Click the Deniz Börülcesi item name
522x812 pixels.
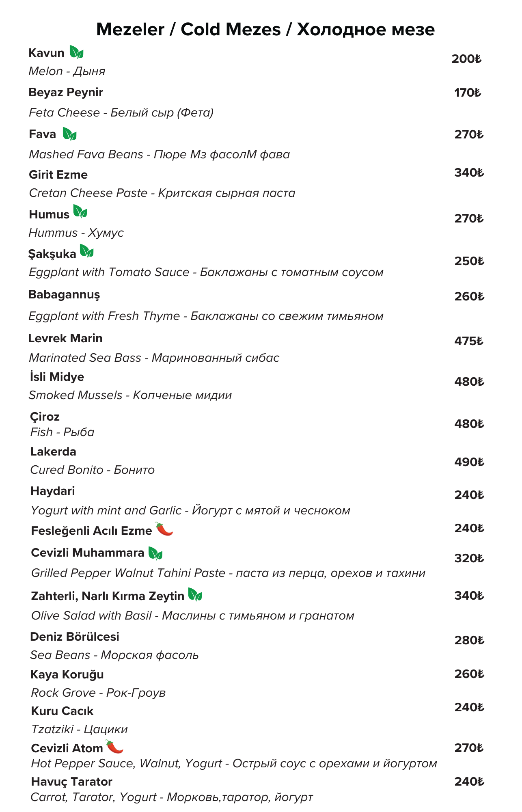[x=75, y=637]
